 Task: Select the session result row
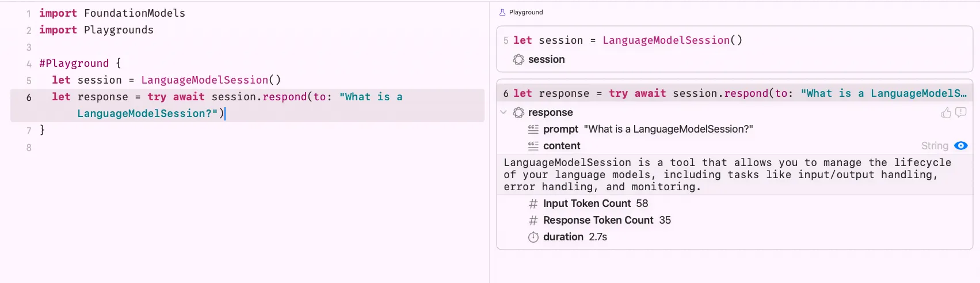pyautogui.click(x=734, y=59)
